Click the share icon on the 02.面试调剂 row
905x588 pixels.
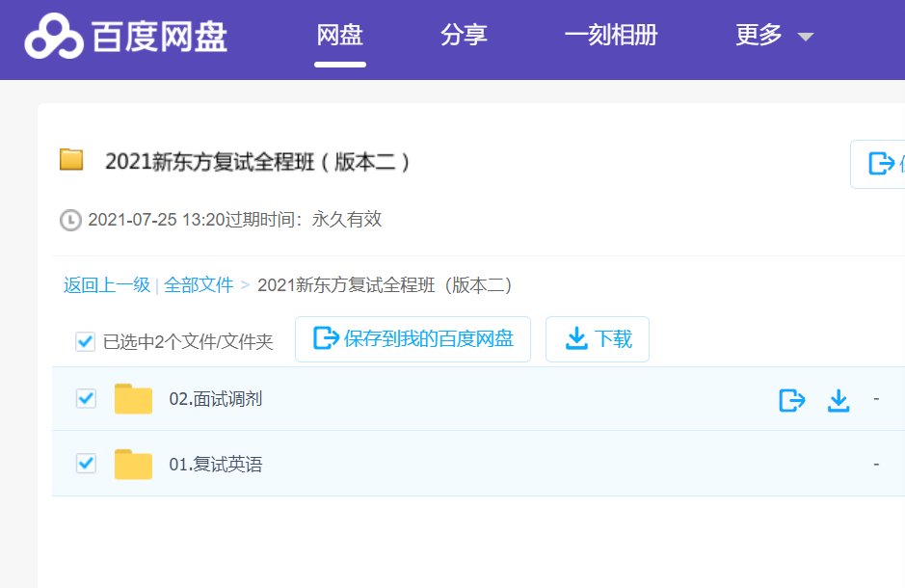(791, 399)
